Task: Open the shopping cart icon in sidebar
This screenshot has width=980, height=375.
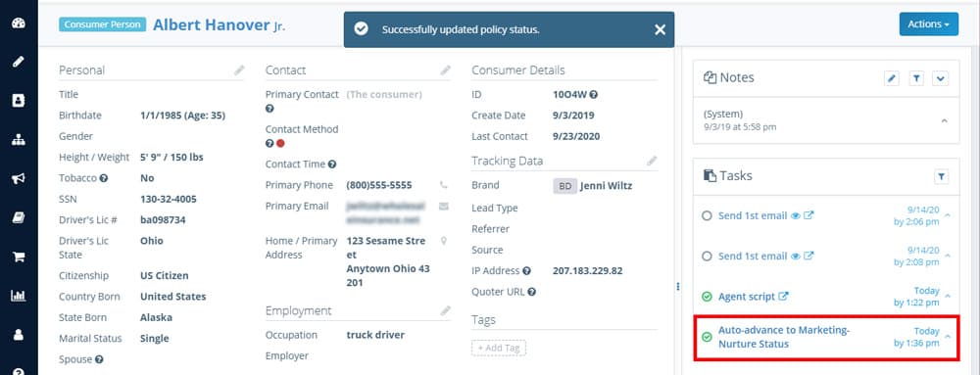Action: coord(18,257)
